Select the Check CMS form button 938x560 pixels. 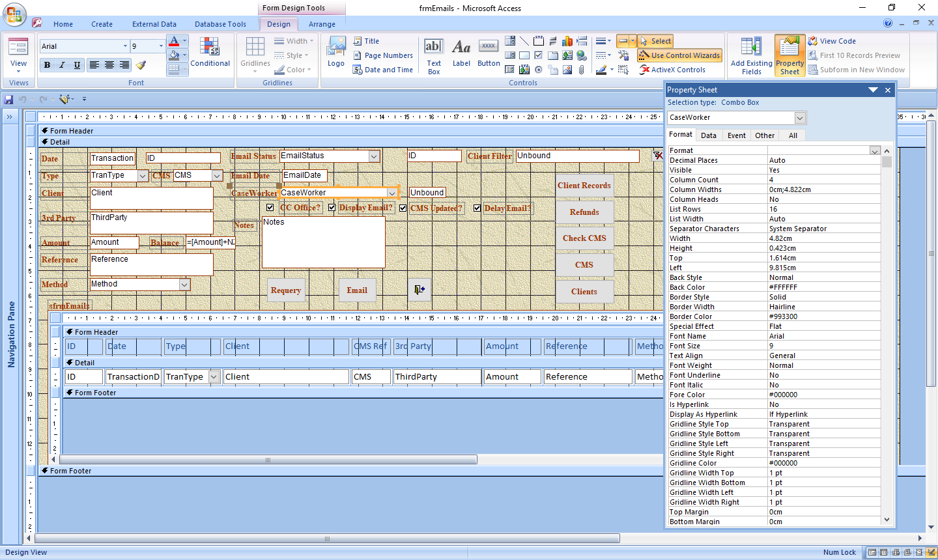click(584, 238)
